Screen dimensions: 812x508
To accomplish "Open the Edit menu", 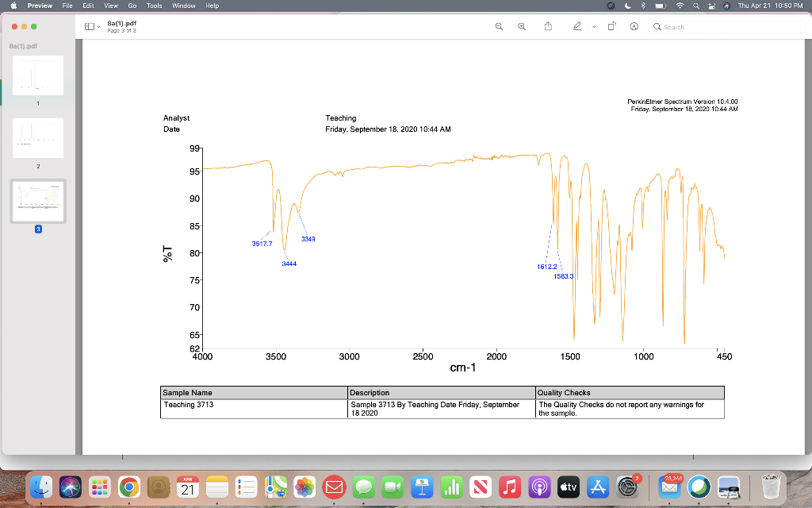I will tap(89, 6).
